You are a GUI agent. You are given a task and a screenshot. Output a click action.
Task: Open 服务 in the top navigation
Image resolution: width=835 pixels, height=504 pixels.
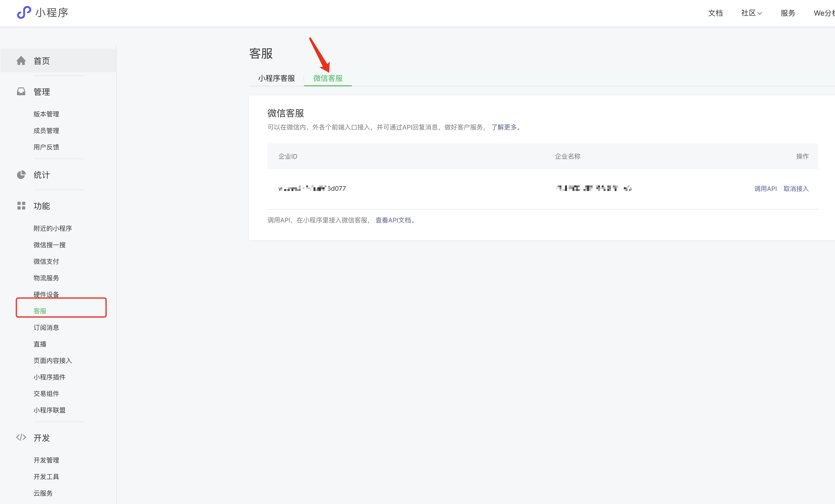click(x=788, y=13)
